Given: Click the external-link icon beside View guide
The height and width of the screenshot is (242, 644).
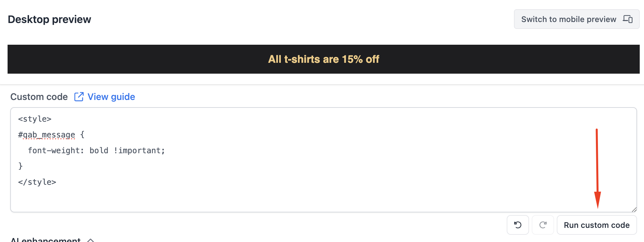Looking at the screenshot, I should coord(79,97).
